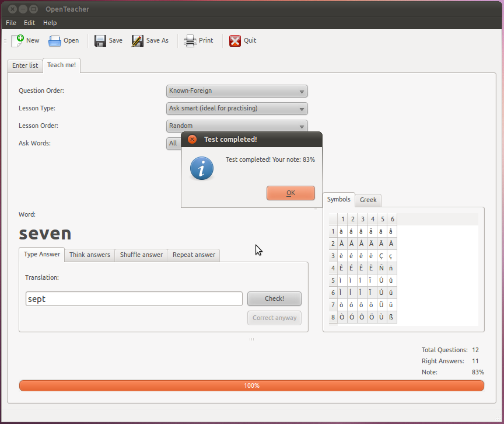Open the File menu
Image resolution: width=504 pixels, height=424 pixels.
tap(11, 23)
